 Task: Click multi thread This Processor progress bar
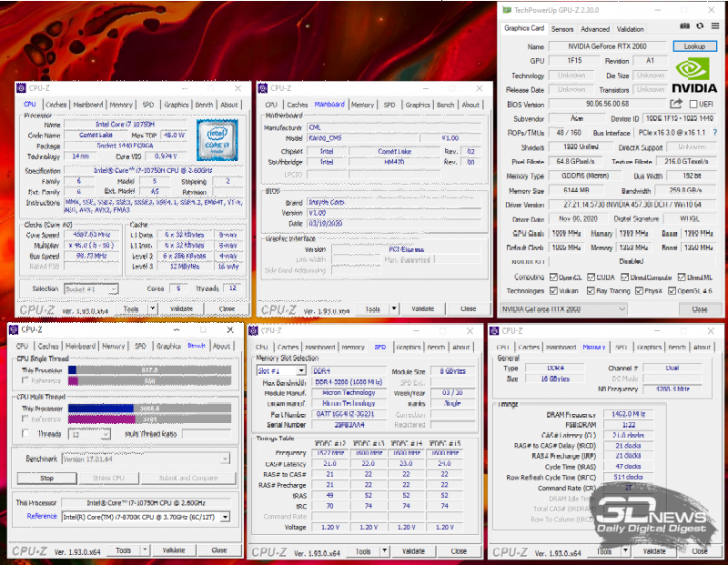click(149, 409)
